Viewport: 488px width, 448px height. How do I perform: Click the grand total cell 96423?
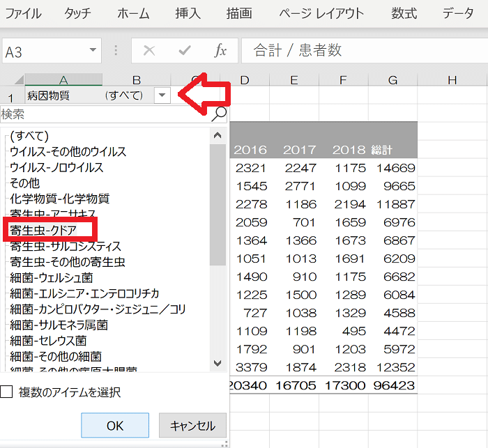point(394,385)
